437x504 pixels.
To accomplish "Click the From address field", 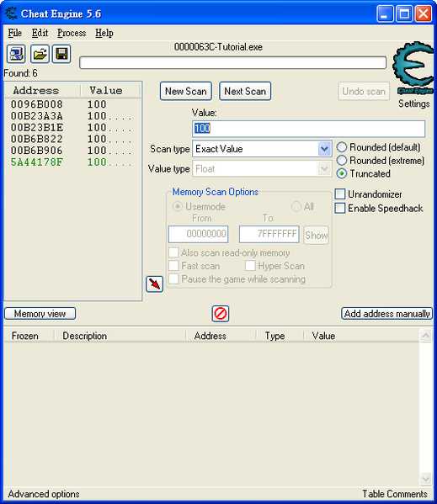I will (199, 234).
